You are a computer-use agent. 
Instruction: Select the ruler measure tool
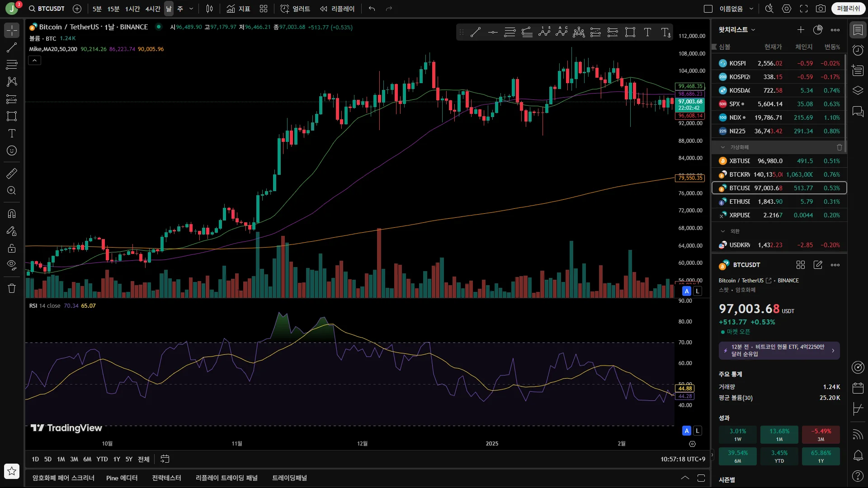(12, 174)
